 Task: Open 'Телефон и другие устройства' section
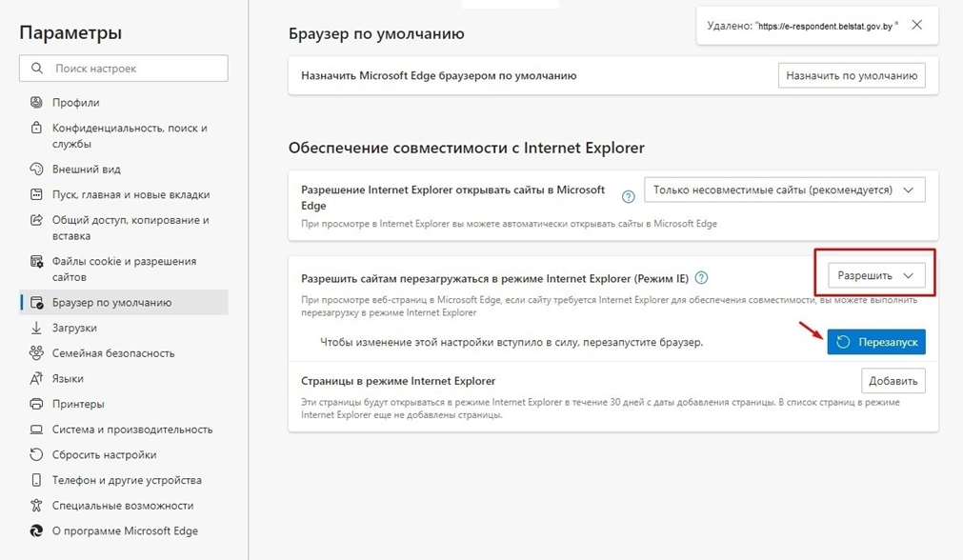click(x=124, y=480)
